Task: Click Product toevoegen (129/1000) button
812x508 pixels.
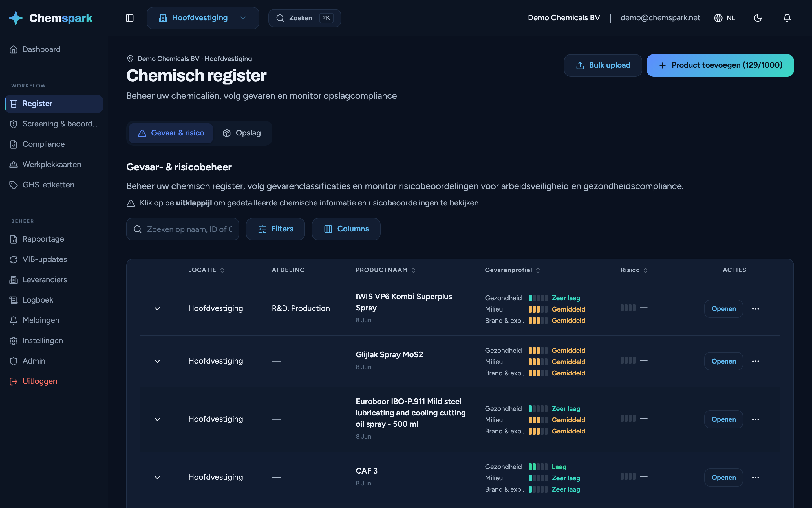Action: point(720,65)
